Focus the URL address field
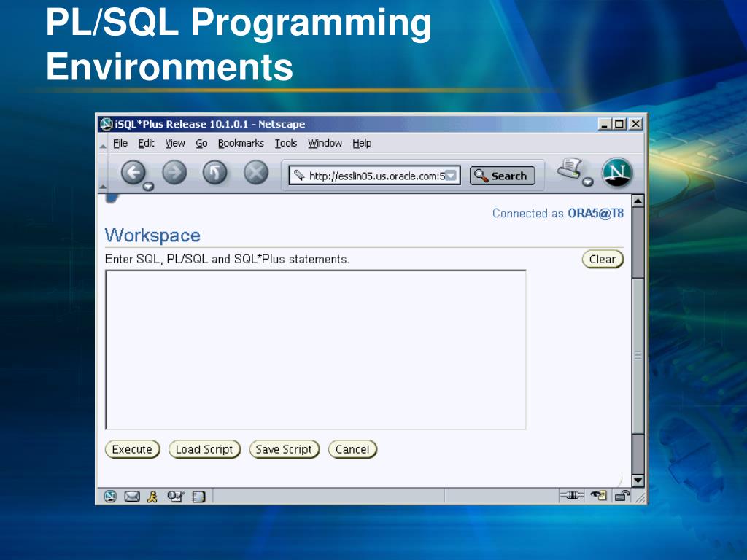The height and width of the screenshot is (560, 747). (374, 176)
